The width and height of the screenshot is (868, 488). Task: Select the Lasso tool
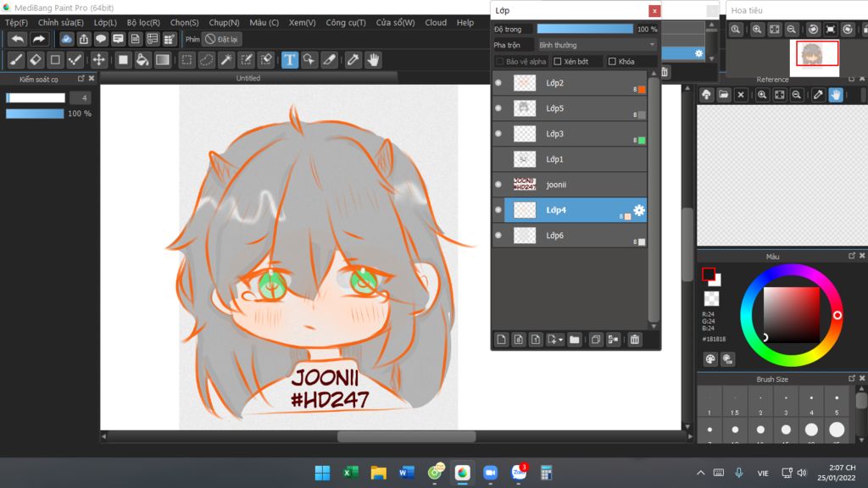pyautogui.click(x=207, y=60)
